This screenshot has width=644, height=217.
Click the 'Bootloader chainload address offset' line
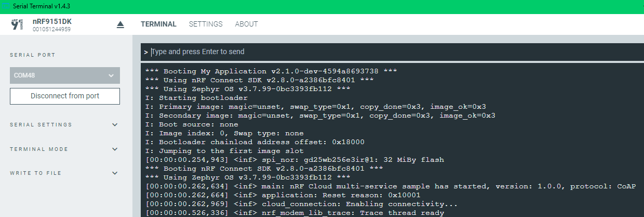255,142
